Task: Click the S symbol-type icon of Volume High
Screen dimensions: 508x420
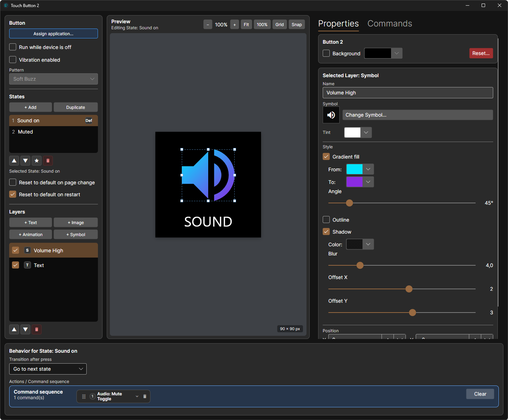Action: pyautogui.click(x=27, y=250)
